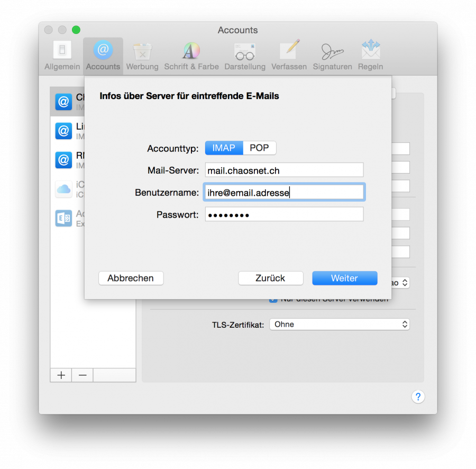Image resolution: width=476 pixels, height=469 pixels.
Task: Open the Verfassen preferences pane
Action: (289, 55)
